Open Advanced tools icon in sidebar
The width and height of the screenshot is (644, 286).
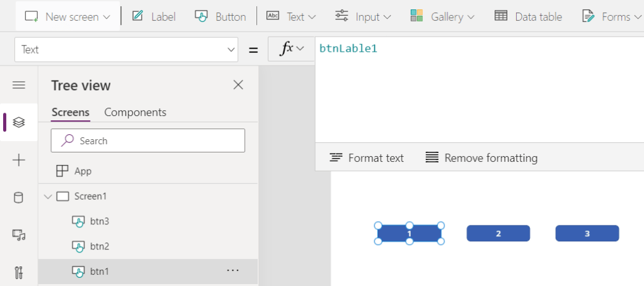pyautogui.click(x=19, y=273)
